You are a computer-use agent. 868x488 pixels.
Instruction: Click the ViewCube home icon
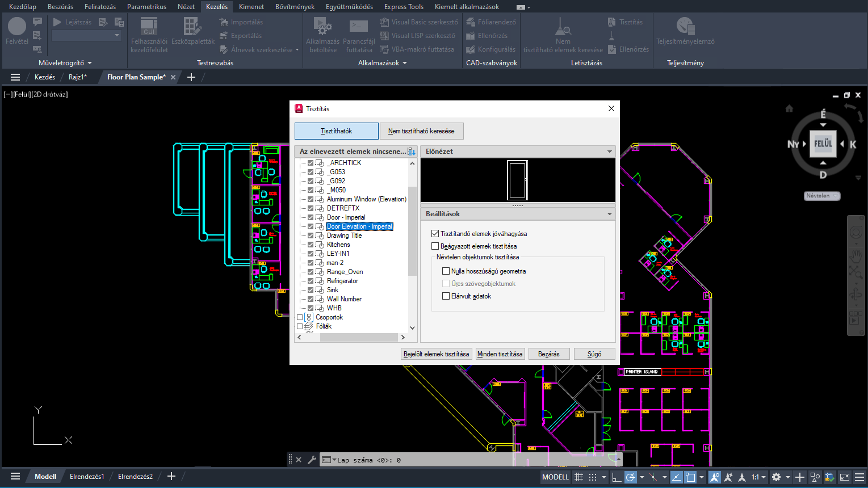pos(789,108)
